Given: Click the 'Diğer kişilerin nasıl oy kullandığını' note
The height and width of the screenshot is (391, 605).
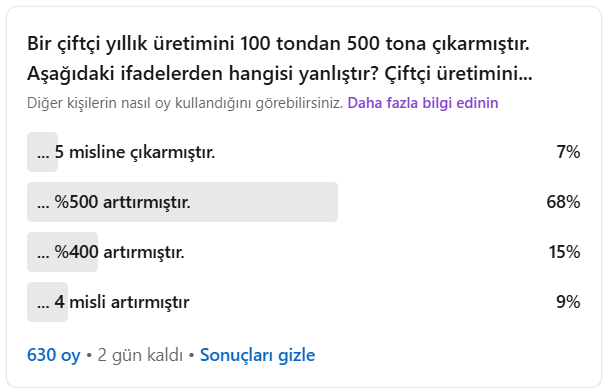Looking at the screenshot, I should click(x=185, y=103).
